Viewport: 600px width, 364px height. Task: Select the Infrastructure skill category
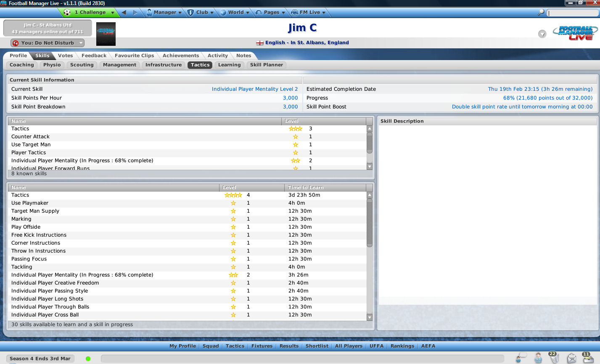pos(164,65)
